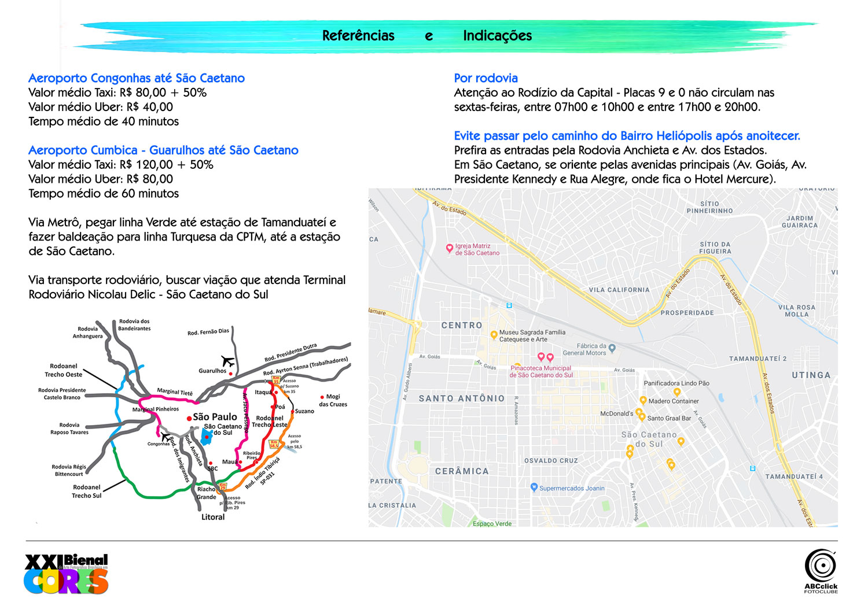The image size is (868, 613).
Task: Click the Km 35 road marker
Action: 276,380
